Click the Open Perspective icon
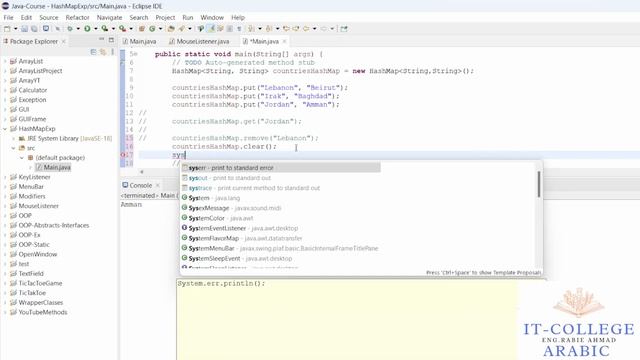This screenshot has height=360, width=640. click(x=344, y=29)
